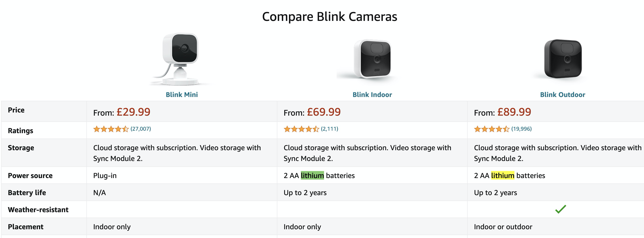This screenshot has height=238, width=644.
Task: Click the green weather-resistant checkmark icon
Action: point(561,209)
